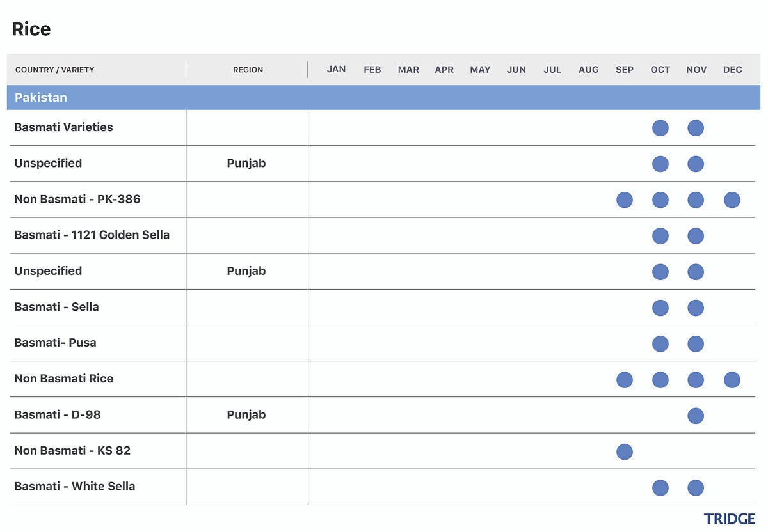This screenshot has height=532, width=768.
Task: Click the JAN month column header
Action: coord(336,69)
